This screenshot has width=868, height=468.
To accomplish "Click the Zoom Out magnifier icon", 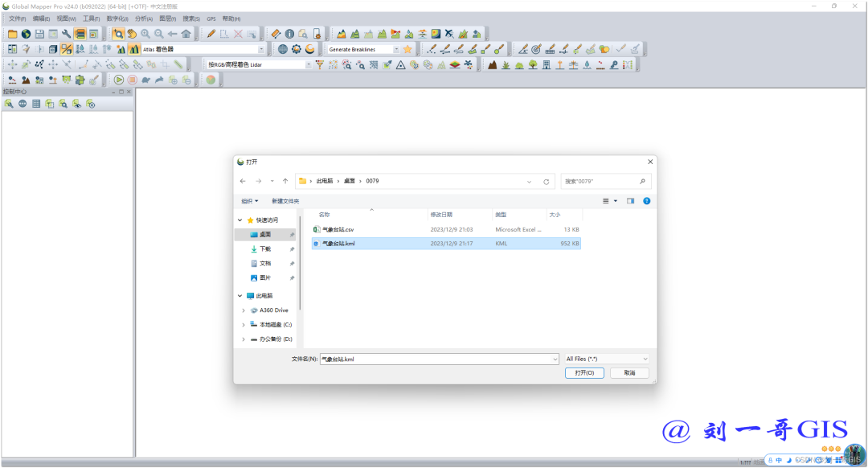I will (159, 34).
